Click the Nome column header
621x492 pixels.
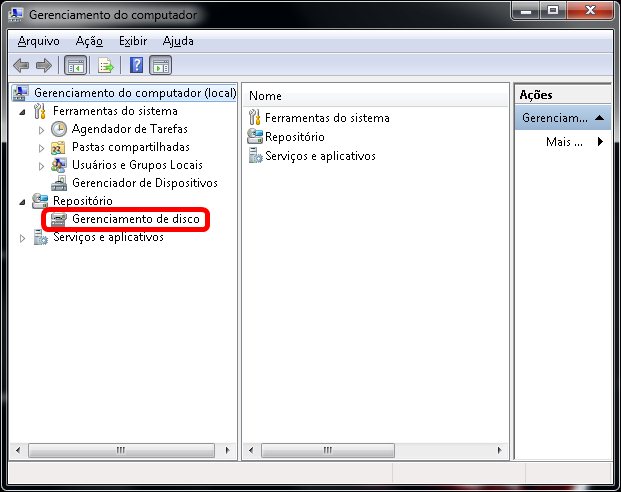pyautogui.click(x=375, y=96)
